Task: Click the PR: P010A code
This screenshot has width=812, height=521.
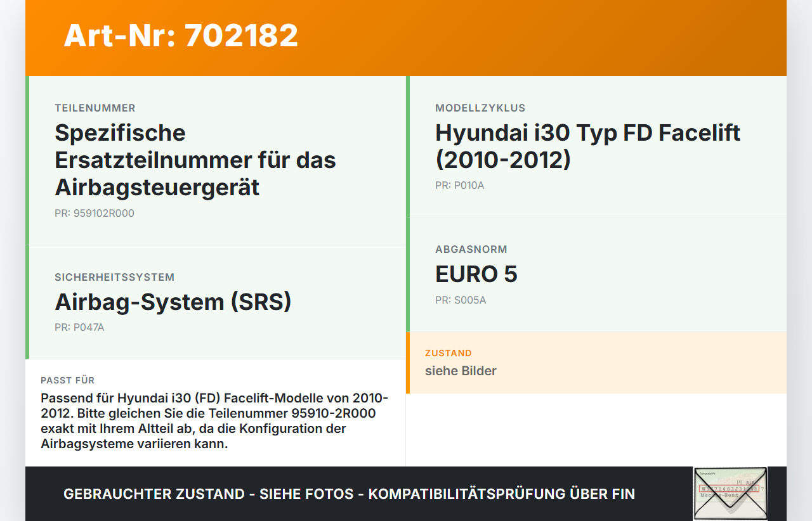Action: coord(459,186)
